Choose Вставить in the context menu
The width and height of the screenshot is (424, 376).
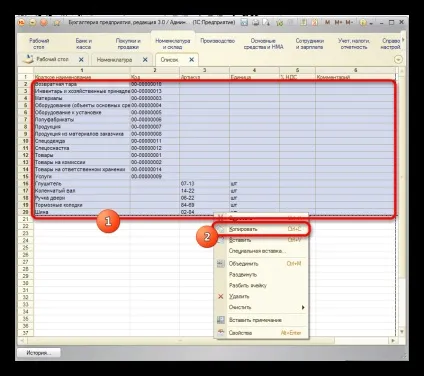pyautogui.click(x=261, y=240)
